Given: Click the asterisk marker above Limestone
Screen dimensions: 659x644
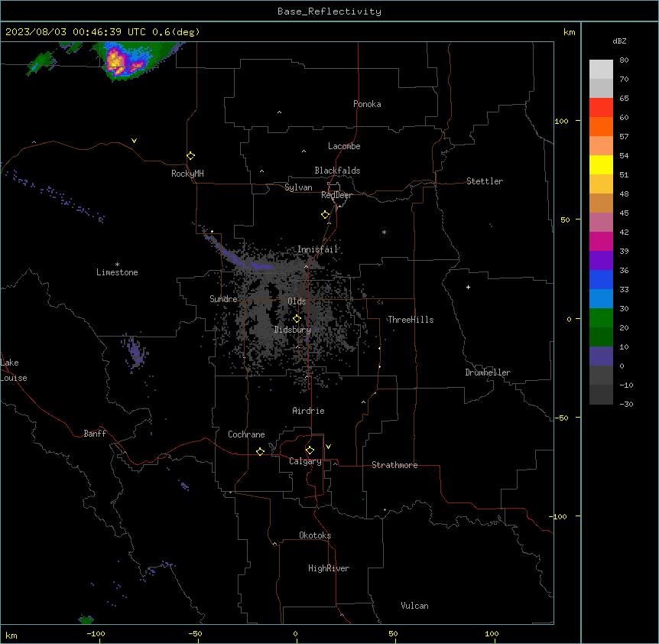Looking at the screenshot, I should click(117, 265).
